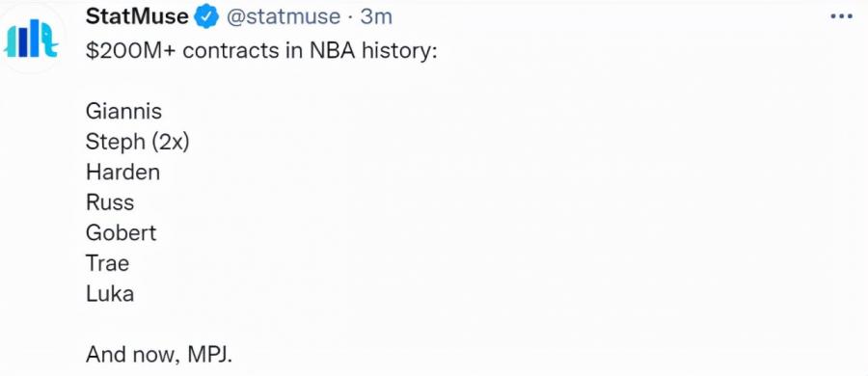Click the name Harden in the list
This screenshot has width=868, height=376.
pyautogui.click(x=122, y=173)
